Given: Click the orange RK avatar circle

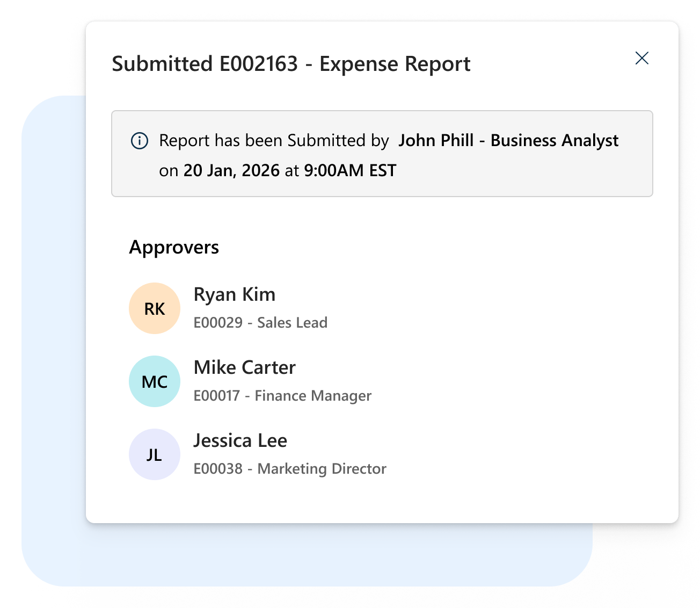Looking at the screenshot, I should 154,308.
